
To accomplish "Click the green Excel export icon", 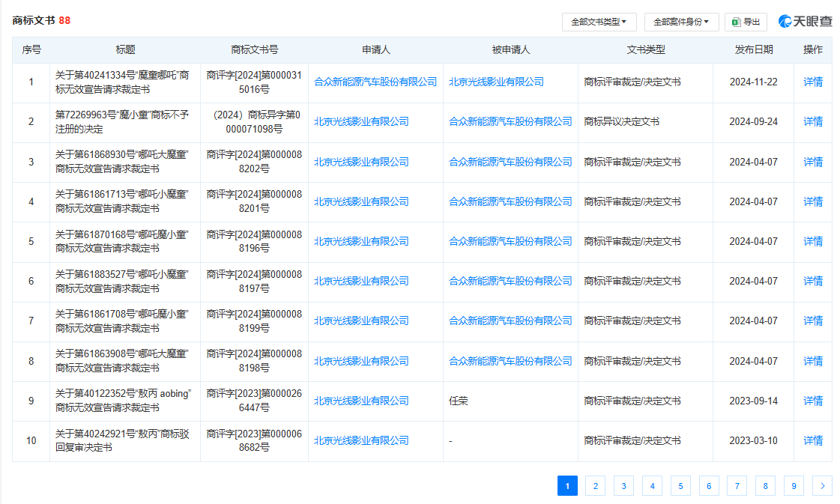I will 736,22.
